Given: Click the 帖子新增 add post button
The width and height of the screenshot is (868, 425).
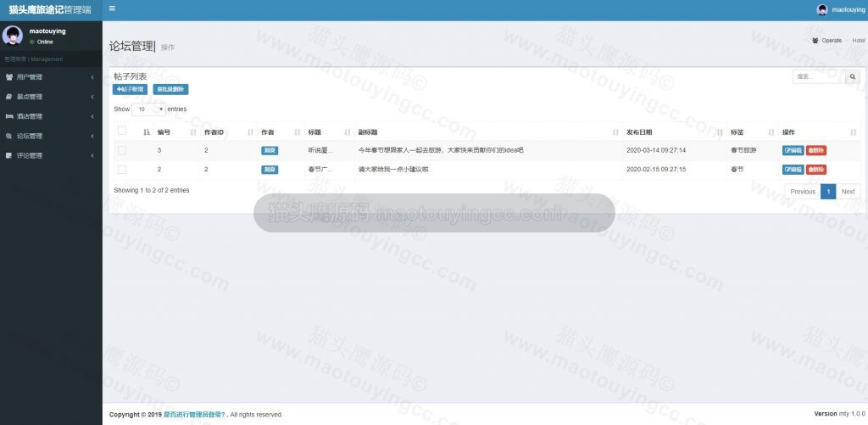Looking at the screenshot, I should click(x=130, y=89).
